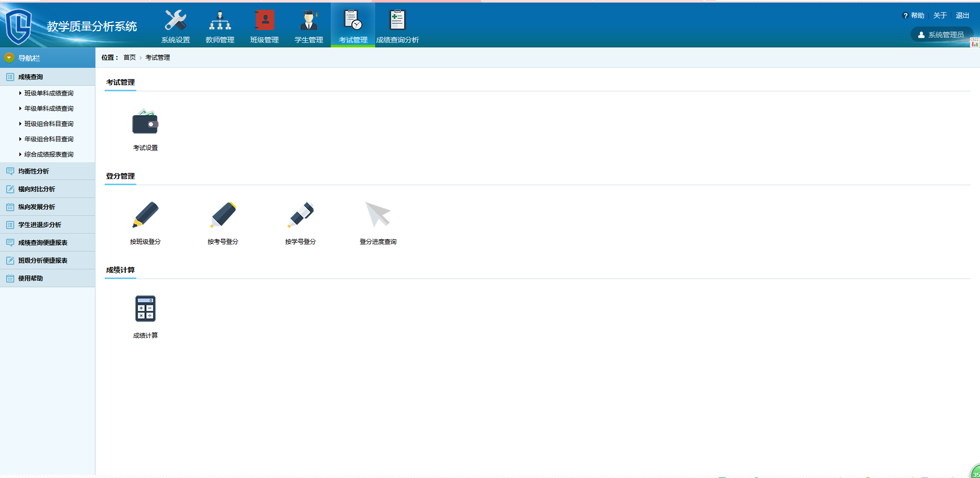This screenshot has height=478, width=980.
Task: Click the 教学质量分析系统 title text
Action: (x=92, y=27)
